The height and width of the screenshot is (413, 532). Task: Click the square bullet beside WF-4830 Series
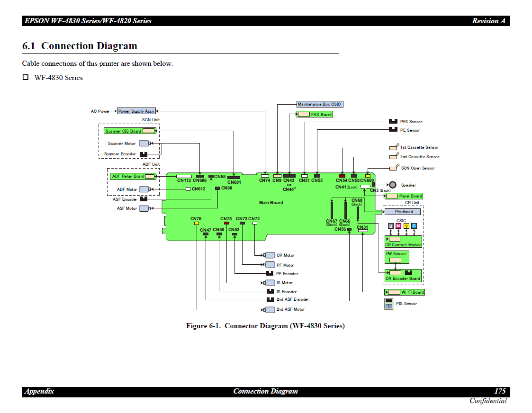[26, 78]
